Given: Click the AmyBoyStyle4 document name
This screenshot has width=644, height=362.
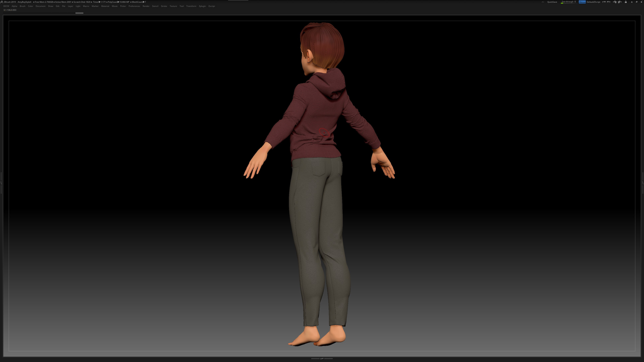Looking at the screenshot, I should click(x=24, y=2).
